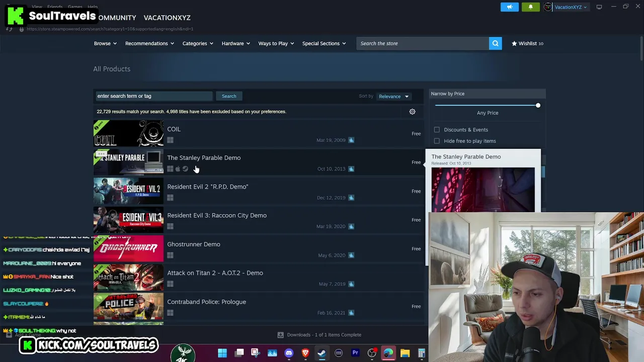Click macOS icon under Stanley Parable Demo

178,169
